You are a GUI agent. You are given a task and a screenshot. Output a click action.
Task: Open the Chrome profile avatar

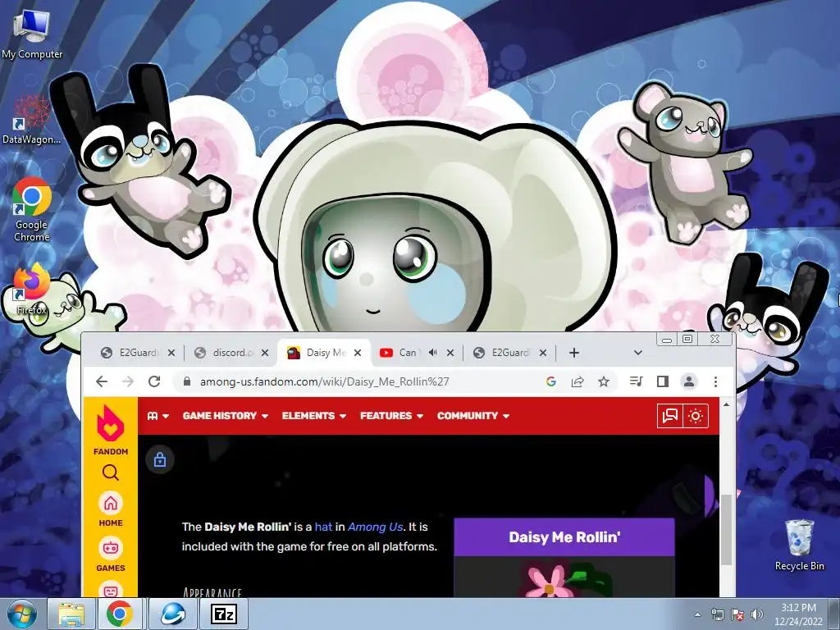point(689,381)
